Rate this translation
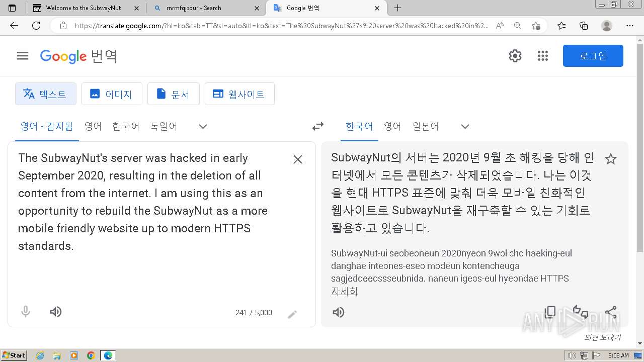Screen dimensions: 644x362 [x=581, y=312]
